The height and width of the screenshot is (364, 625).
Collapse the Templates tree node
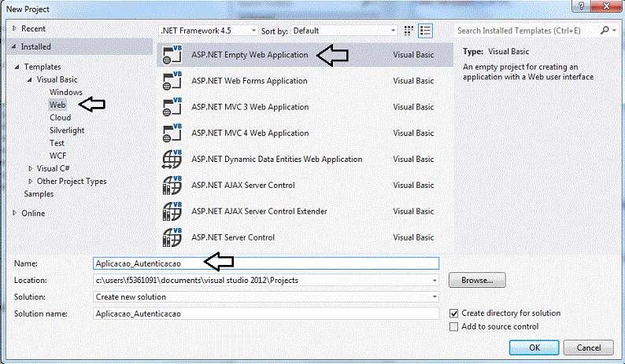click(17, 67)
